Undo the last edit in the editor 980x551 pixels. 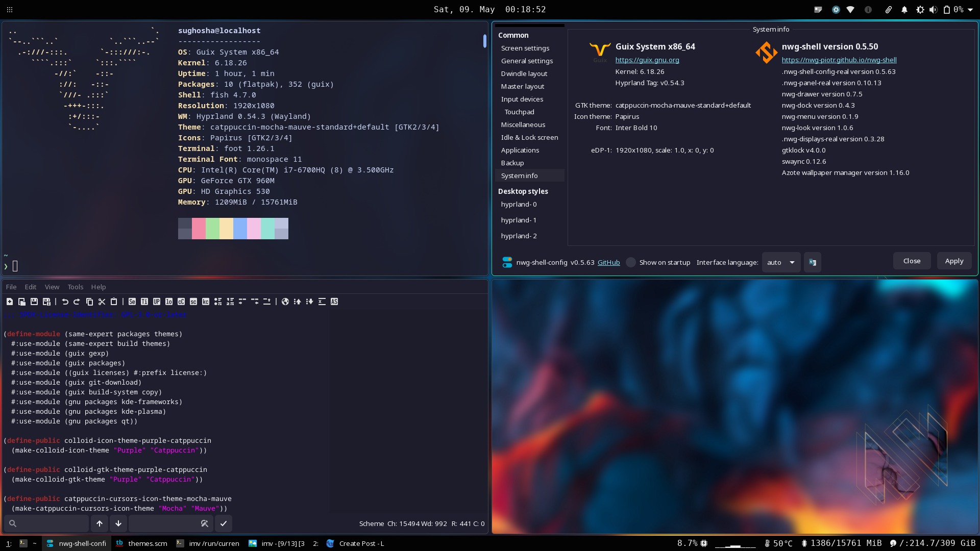(65, 302)
